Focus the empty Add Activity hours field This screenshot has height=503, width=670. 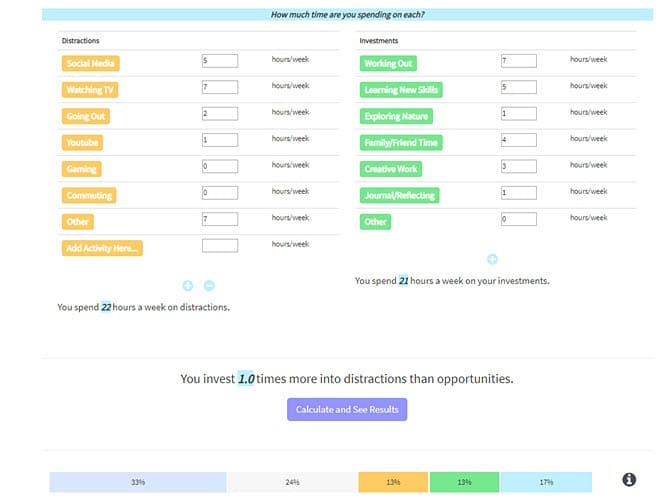tap(219, 245)
